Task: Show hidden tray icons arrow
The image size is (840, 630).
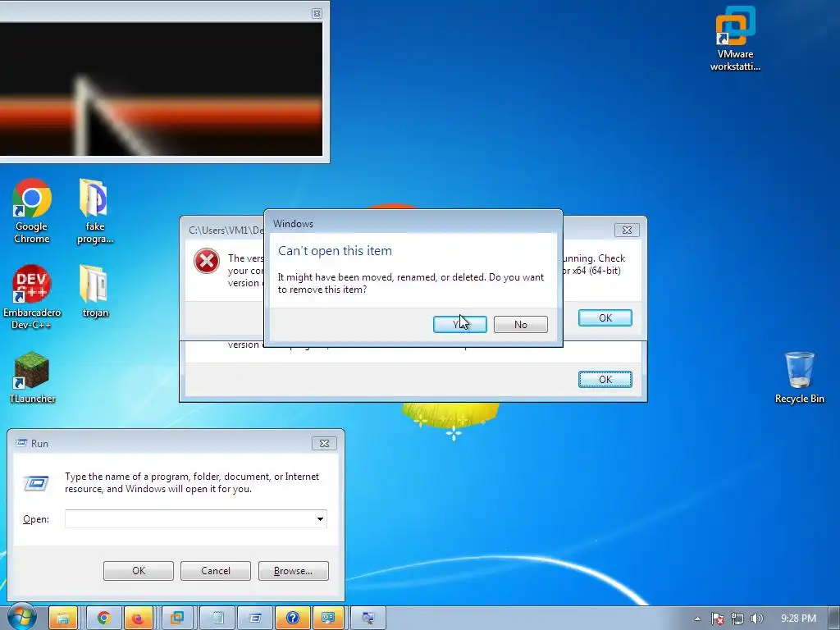Action: [x=697, y=619]
